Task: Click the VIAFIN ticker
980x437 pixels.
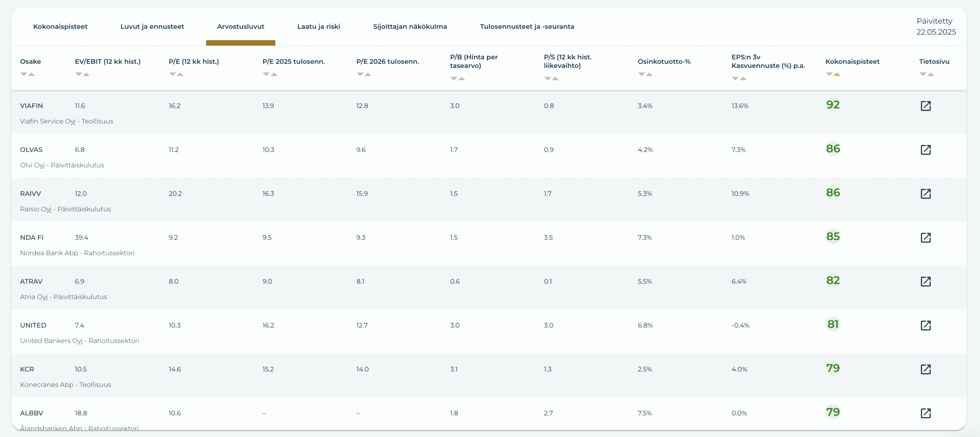Action: [31, 106]
